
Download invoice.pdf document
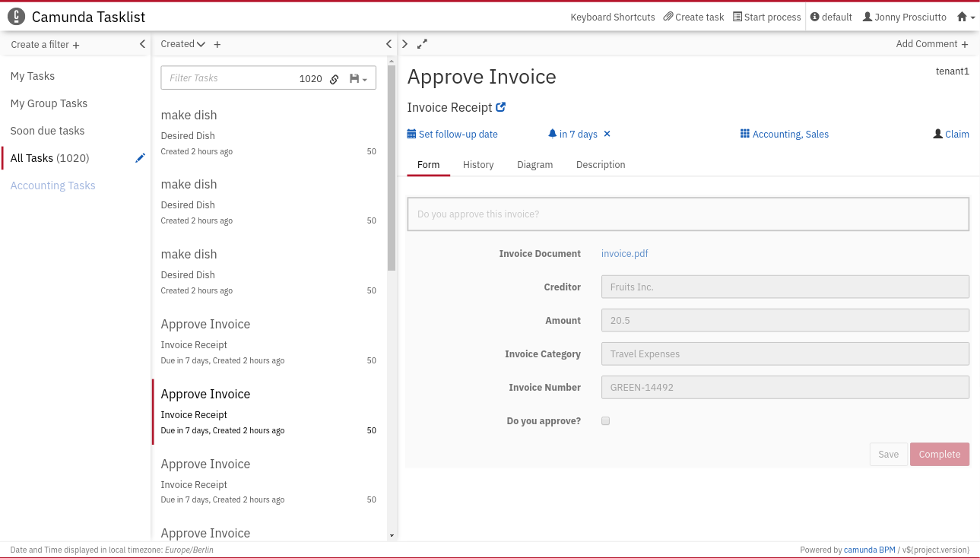(625, 254)
